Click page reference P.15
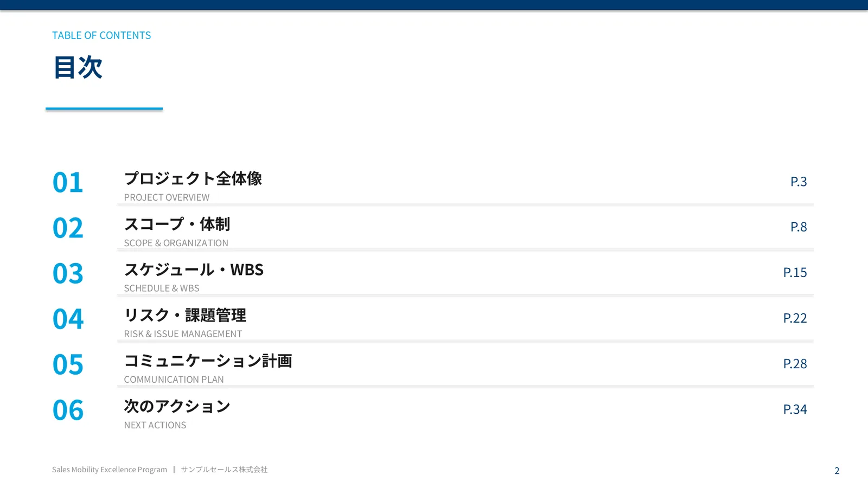This screenshot has height=488, width=868. coord(795,273)
